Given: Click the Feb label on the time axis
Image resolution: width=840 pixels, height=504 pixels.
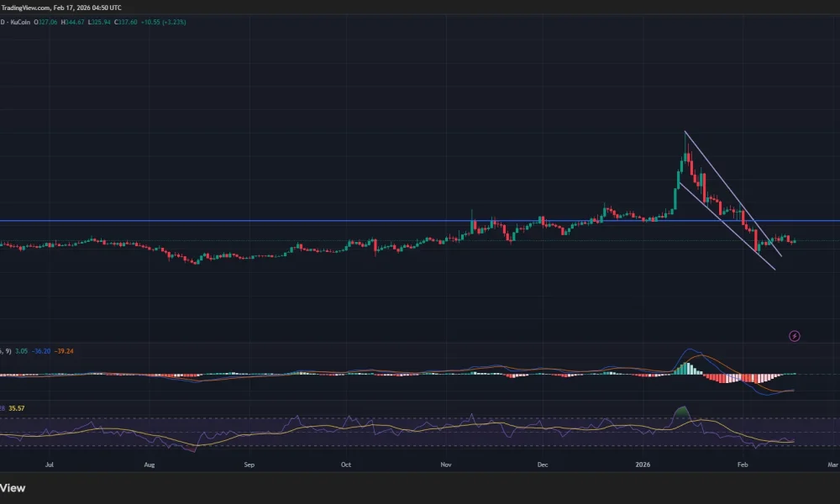Looking at the screenshot, I should (x=743, y=464).
